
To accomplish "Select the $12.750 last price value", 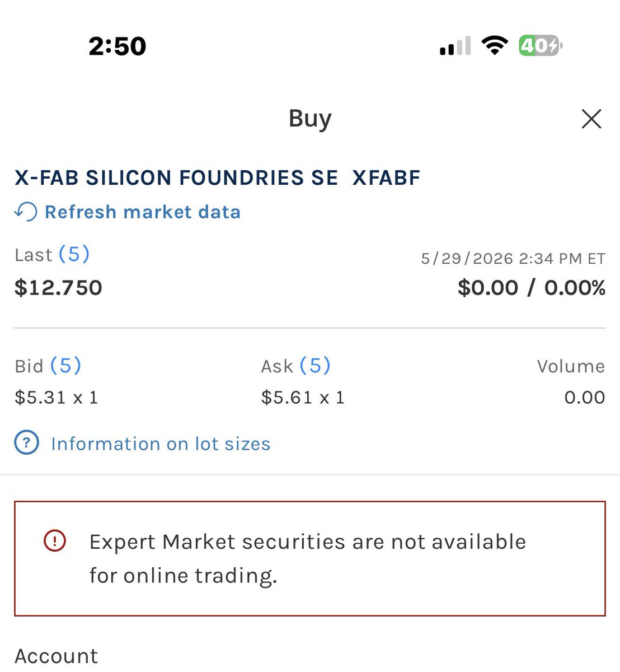I will [58, 288].
